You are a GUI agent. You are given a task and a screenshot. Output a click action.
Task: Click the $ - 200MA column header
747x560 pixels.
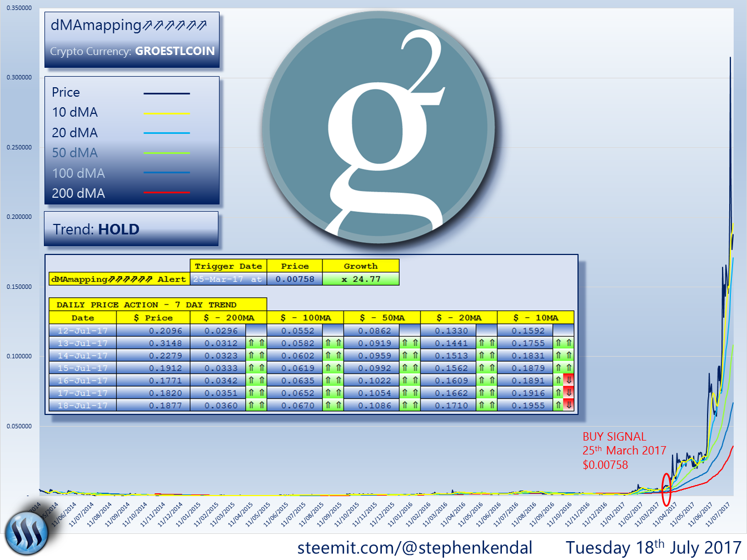click(228, 318)
